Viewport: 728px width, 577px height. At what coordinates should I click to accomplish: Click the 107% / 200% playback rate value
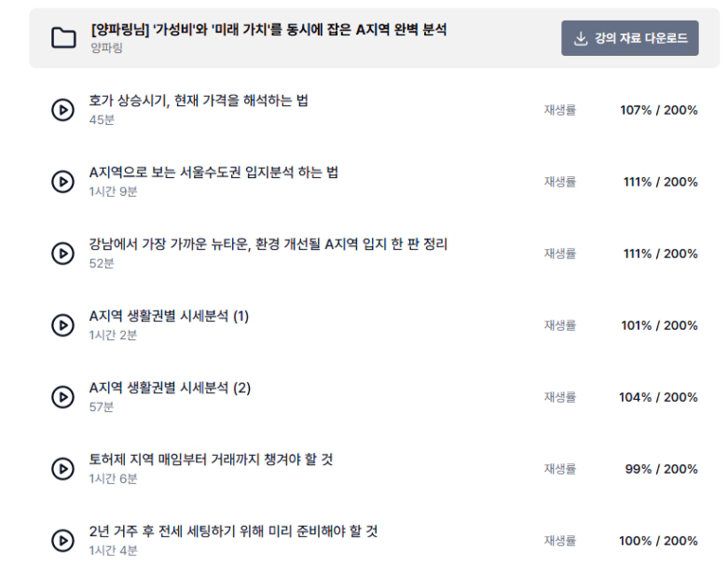point(658,110)
